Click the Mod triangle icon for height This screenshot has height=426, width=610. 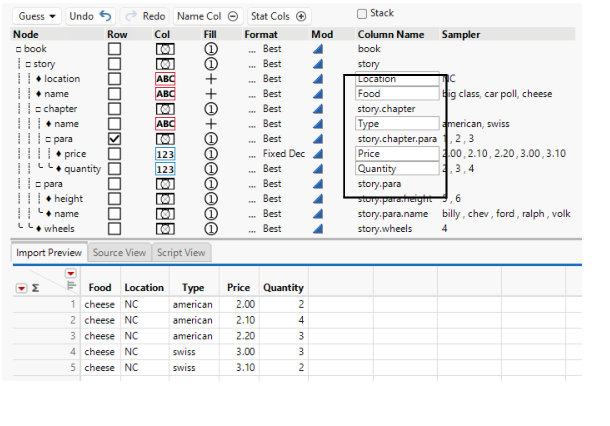pos(318,198)
